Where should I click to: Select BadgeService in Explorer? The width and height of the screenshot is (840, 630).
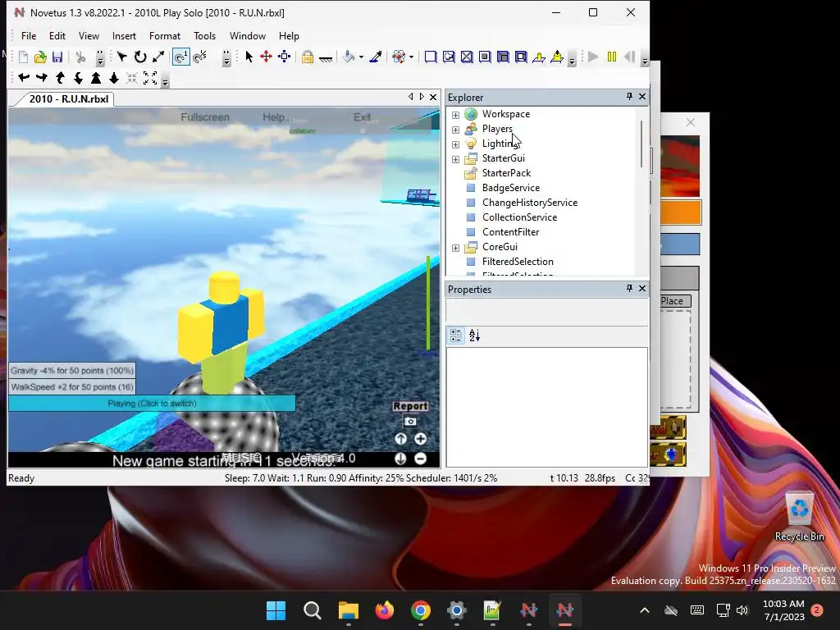tap(510, 188)
